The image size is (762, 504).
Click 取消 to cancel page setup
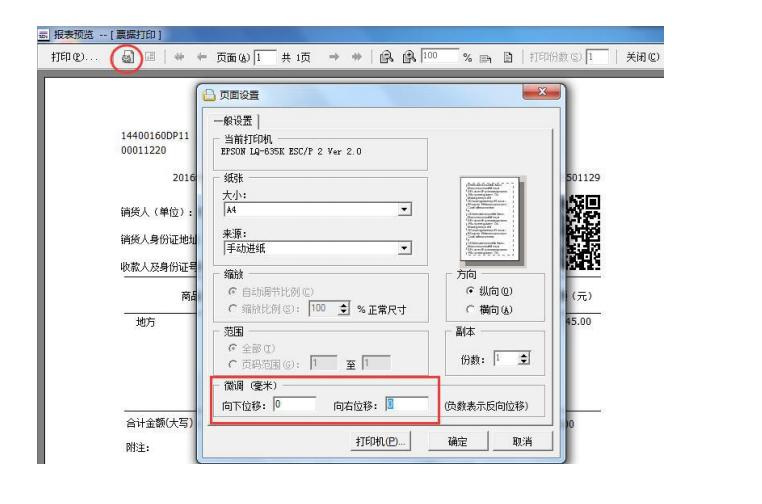point(522,441)
